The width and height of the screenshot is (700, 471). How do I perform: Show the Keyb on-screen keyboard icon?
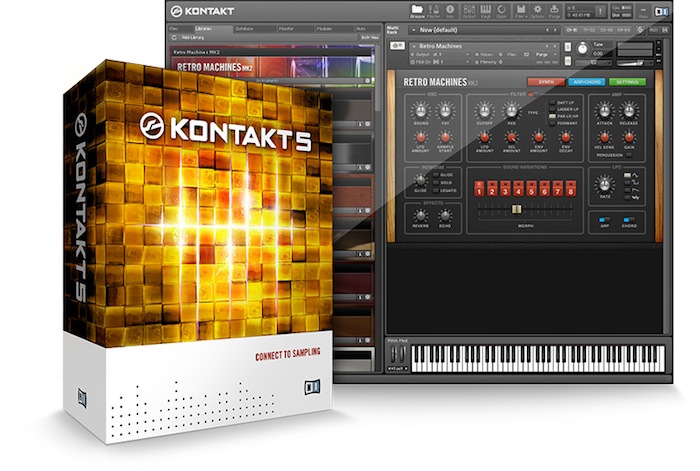coord(486,11)
